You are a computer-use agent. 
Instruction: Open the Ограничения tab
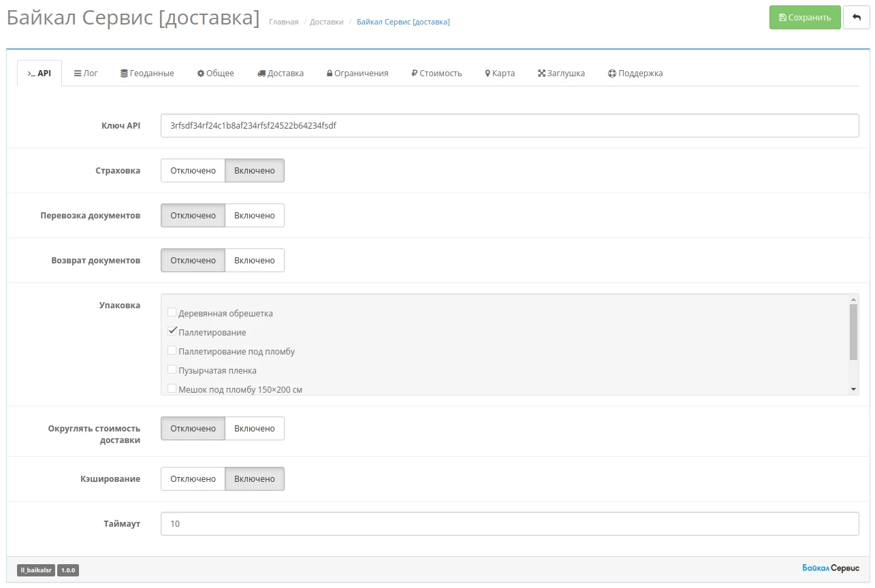click(x=357, y=73)
